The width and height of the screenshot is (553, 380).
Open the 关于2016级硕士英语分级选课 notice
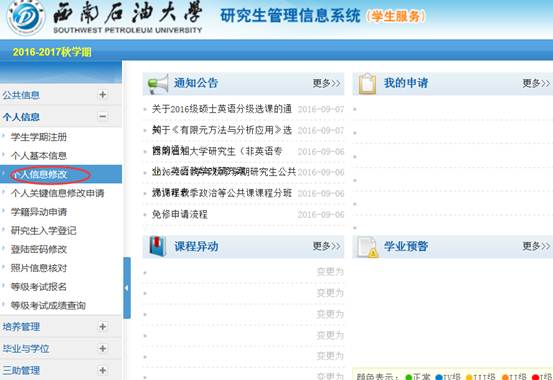coord(222,109)
